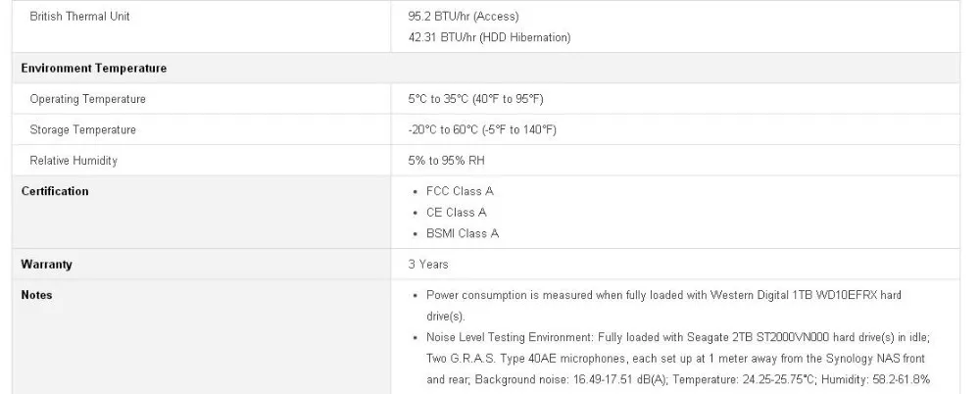
Task: Click the Environment Temperature section header
Action: [94, 69]
